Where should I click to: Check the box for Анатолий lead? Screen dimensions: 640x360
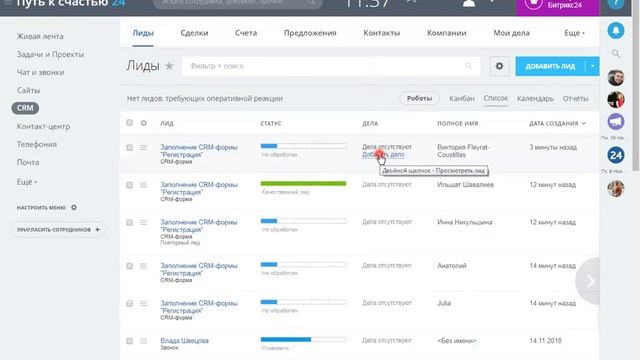(x=129, y=266)
